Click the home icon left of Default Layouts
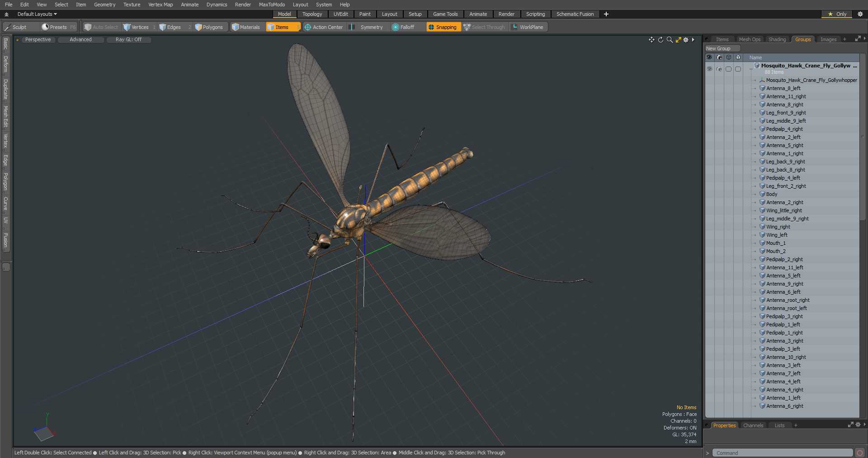This screenshot has width=868, height=458. 6,14
